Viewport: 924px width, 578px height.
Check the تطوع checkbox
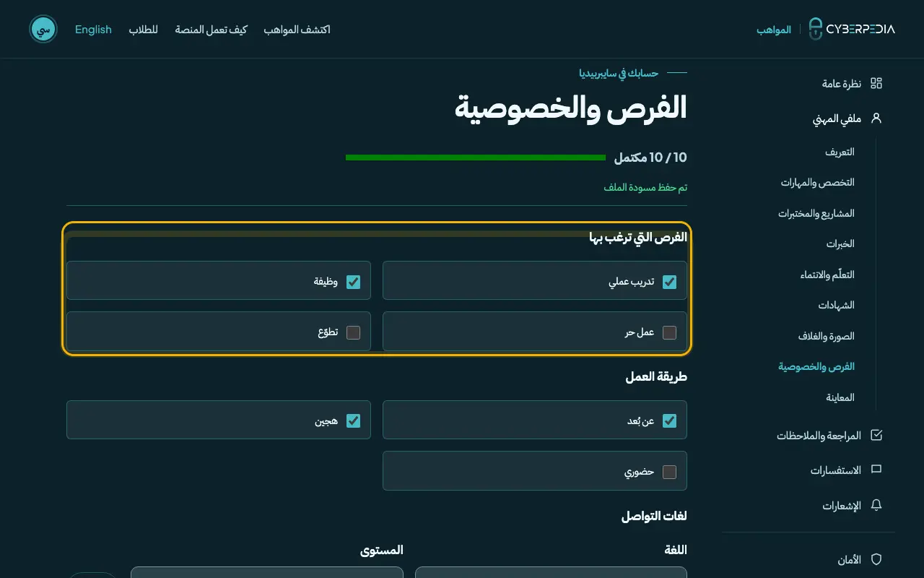tap(353, 332)
